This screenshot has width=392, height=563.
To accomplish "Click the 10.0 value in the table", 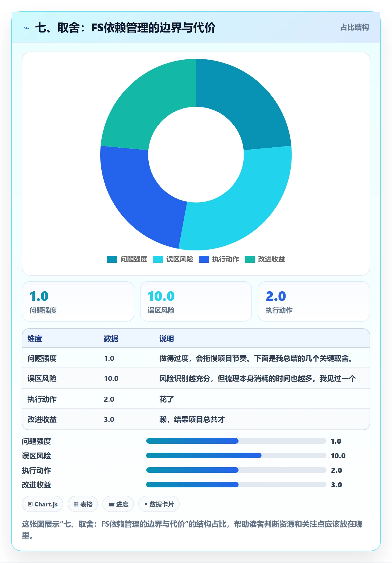I will pos(111,378).
